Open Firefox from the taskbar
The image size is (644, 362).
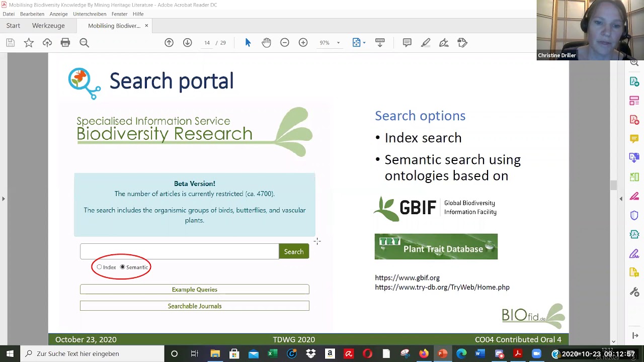coord(424,353)
